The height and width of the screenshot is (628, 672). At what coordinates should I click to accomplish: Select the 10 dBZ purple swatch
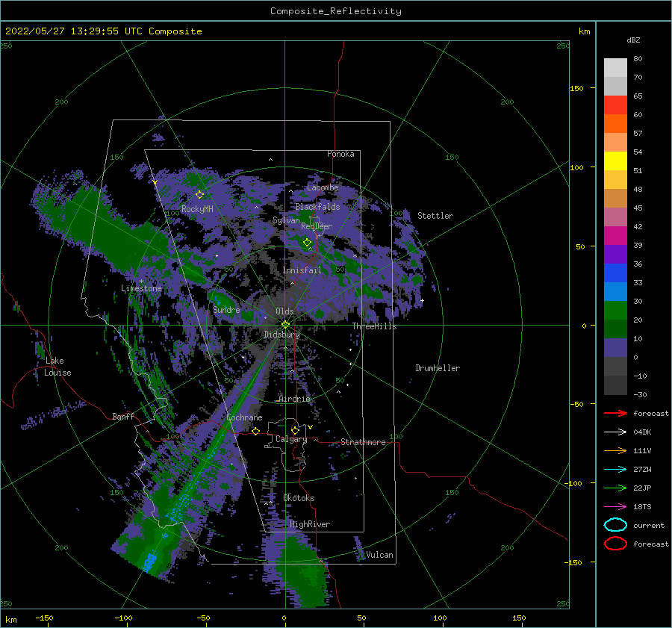tap(615, 348)
